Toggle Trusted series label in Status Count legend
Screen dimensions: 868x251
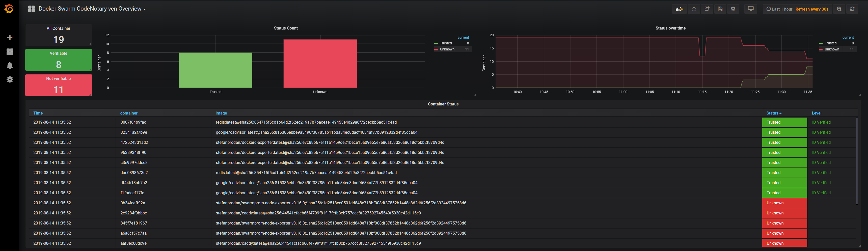(x=446, y=43)
